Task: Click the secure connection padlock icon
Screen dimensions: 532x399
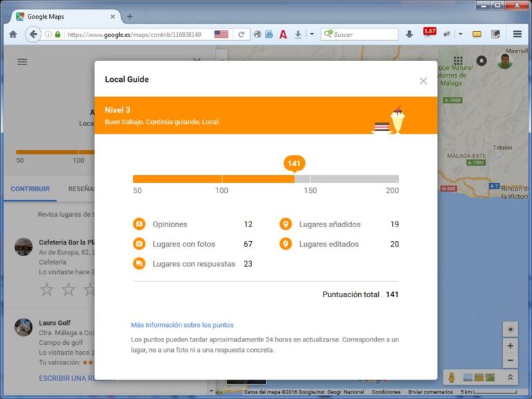Action: point(57,34)
